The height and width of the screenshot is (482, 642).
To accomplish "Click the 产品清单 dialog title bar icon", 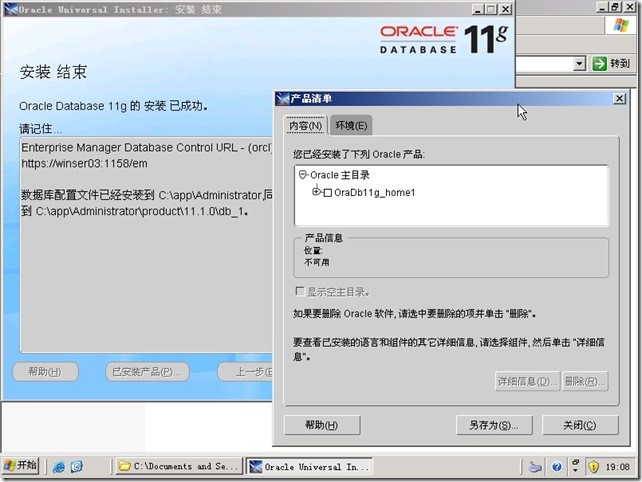I will click(282, 99).
